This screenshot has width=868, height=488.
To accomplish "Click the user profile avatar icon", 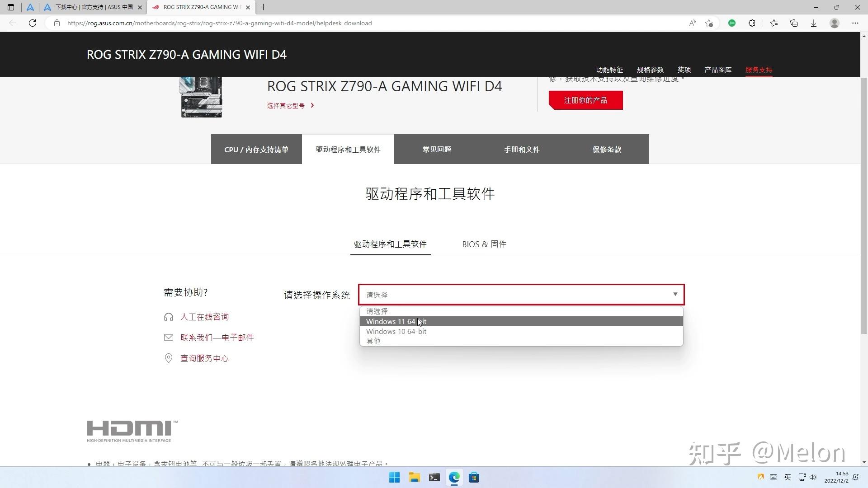I will click(x=835, y=23).
